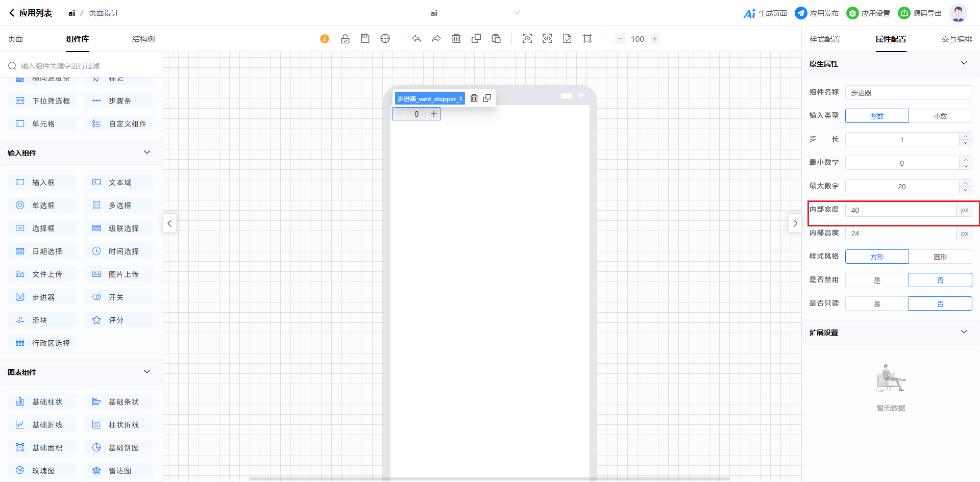Collapse the 输入组件 group
Screen dimensions: 980x482
click(147, 153)
